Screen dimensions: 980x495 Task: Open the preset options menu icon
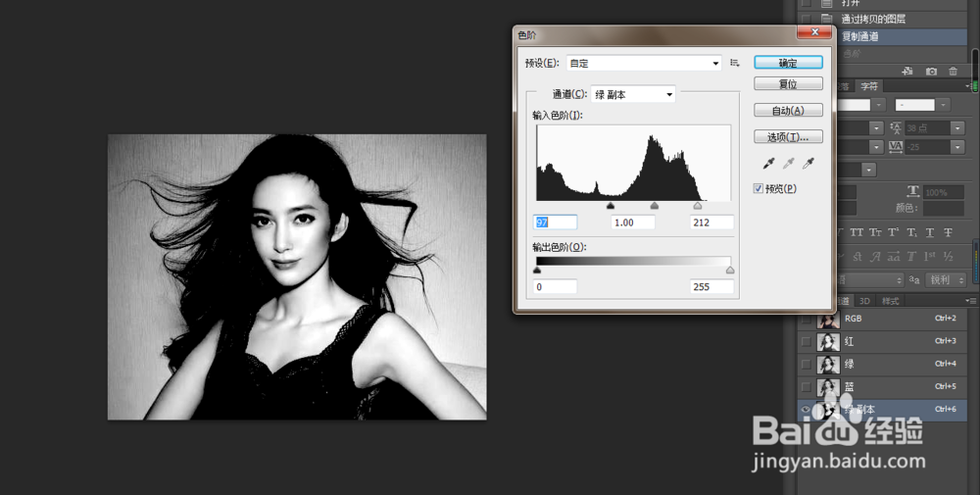tap(735, 63)
